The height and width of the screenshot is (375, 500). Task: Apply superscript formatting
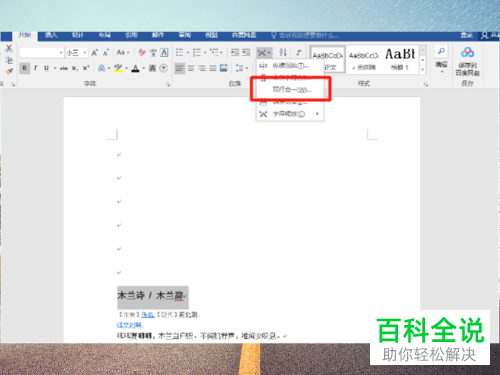[86, 68]
